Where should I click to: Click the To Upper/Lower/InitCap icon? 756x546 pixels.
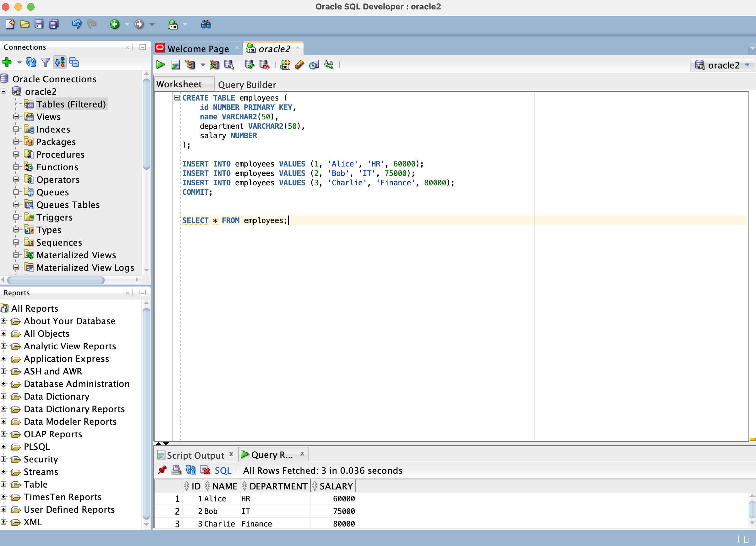click(x=329, y=65)
